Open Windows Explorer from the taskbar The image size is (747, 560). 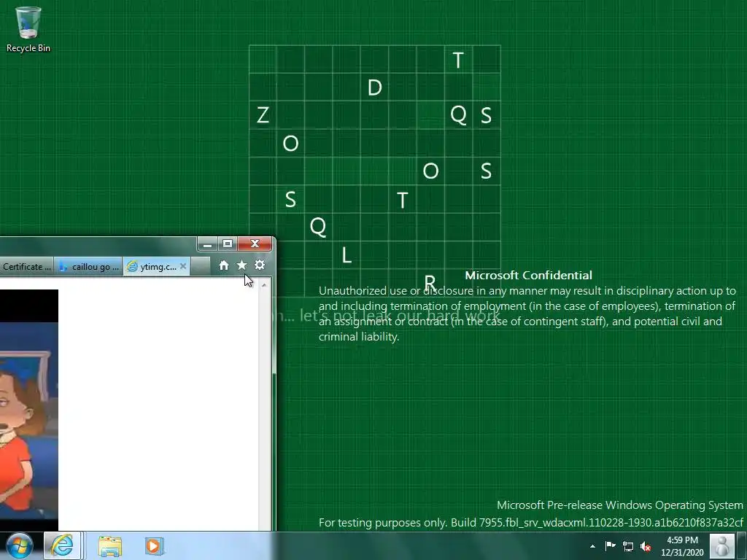point(110,545)
